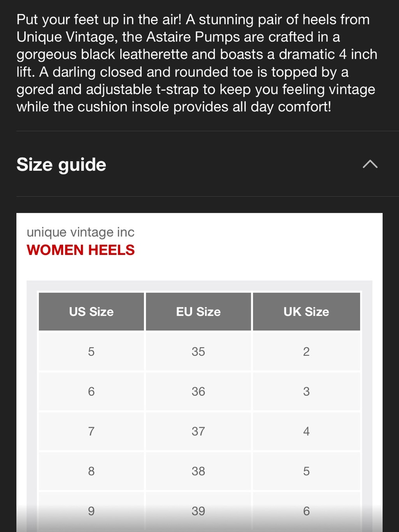The height and width of the screenshot is (532, 399).
Task: Click EU size 38 cell
Action: pyautogui.click(x=198, y=471)
